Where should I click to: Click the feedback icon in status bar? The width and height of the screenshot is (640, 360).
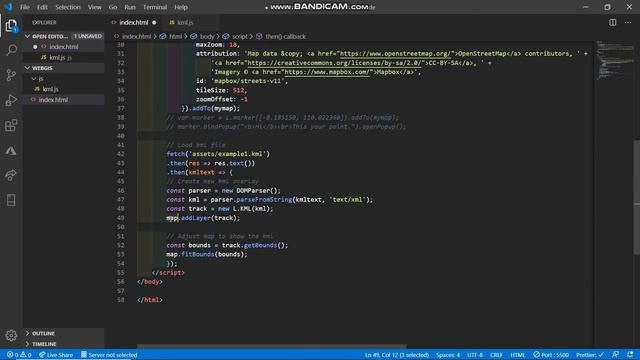point(616,355)
